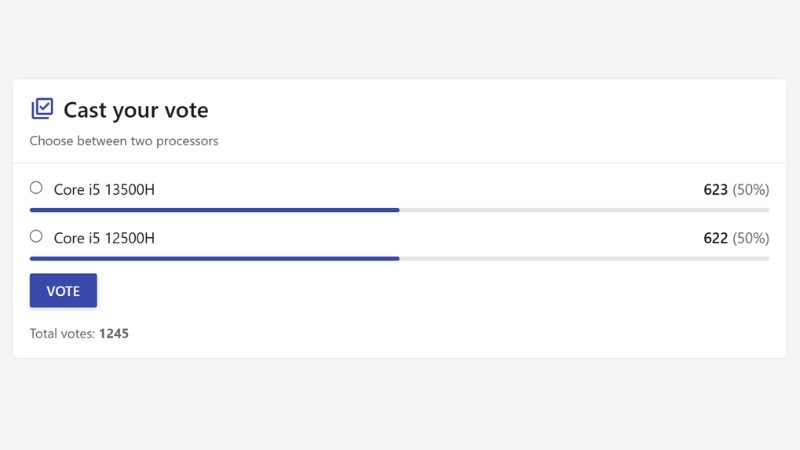Select the Core i5 12500H radio button

tap(36, 237)
